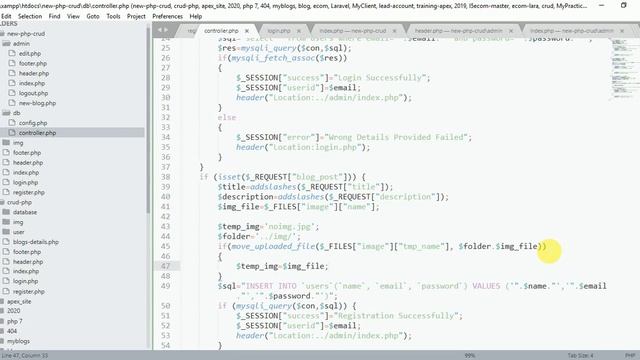Click the file icon beside logout.php
Image resolution: width=640 pixels, height=360 pixels.
point(12,93)
